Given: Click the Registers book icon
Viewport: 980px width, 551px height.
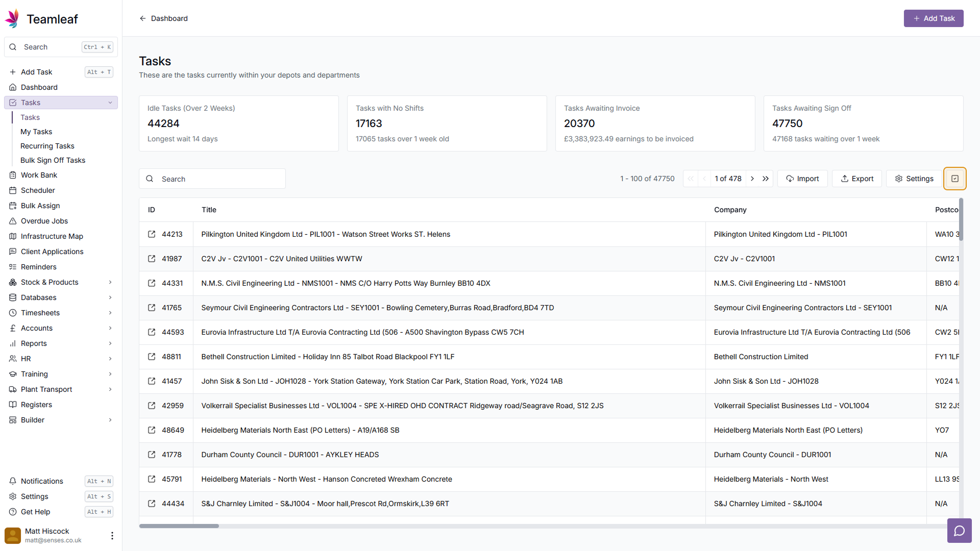Looking at the screenshot, I should [x=13, y=405].
